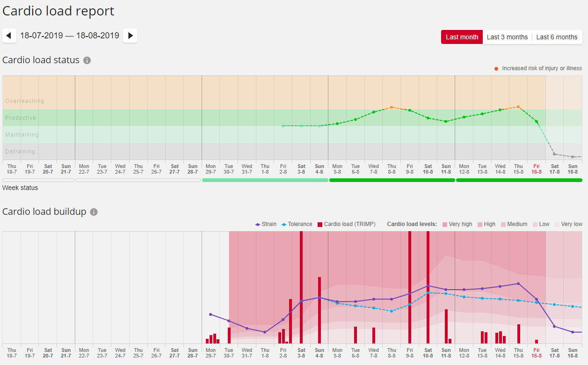Select the week status bar for 29-7 week
Screen dimensions: 588x365
click(x=265, y=180)
